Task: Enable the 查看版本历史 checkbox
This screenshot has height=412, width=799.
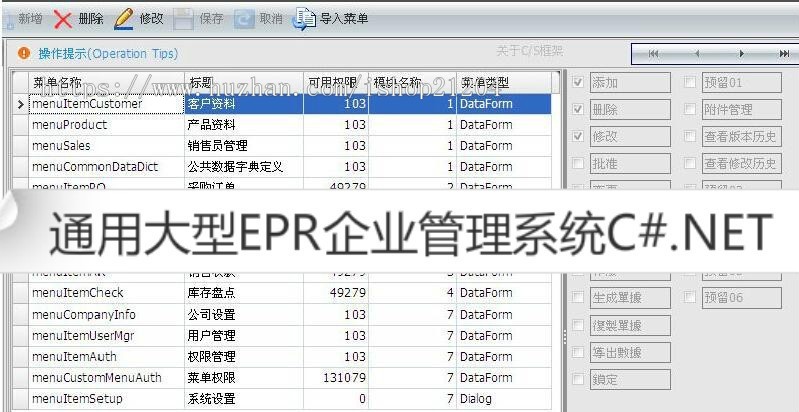Action: click(x=689, y=136)
